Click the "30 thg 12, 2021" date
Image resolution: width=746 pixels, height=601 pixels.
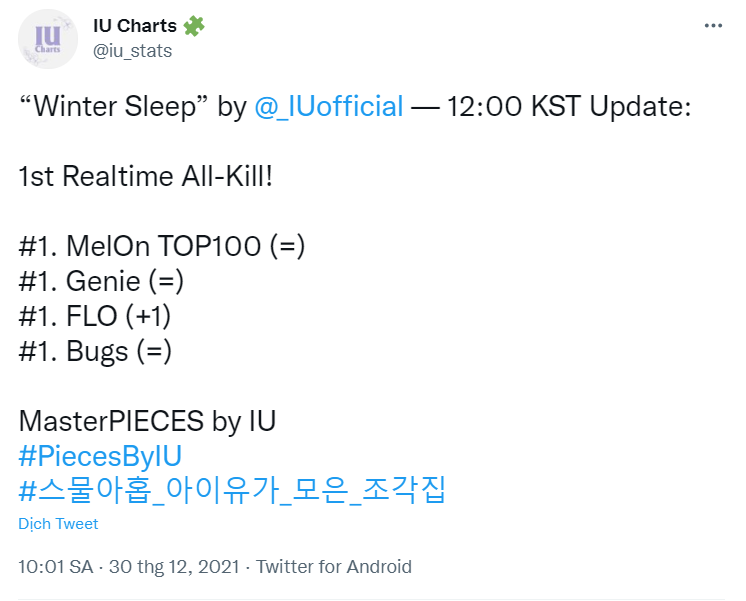[x=173, y=567]
